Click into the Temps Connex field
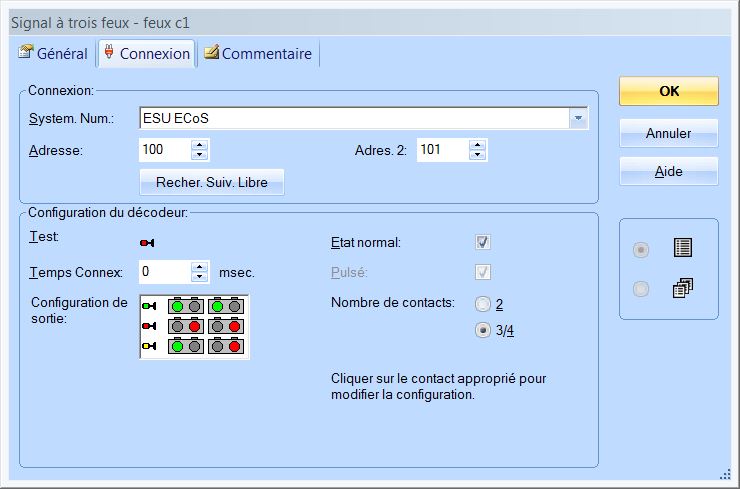This screenshot has height=489, width=740. click(165, 272)
